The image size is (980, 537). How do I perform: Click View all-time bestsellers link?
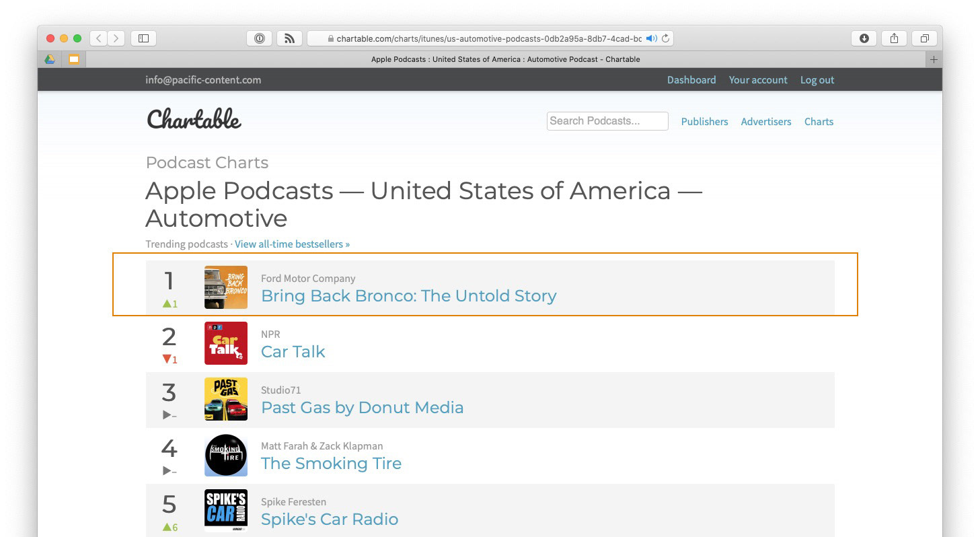click(x=292, y=244)
